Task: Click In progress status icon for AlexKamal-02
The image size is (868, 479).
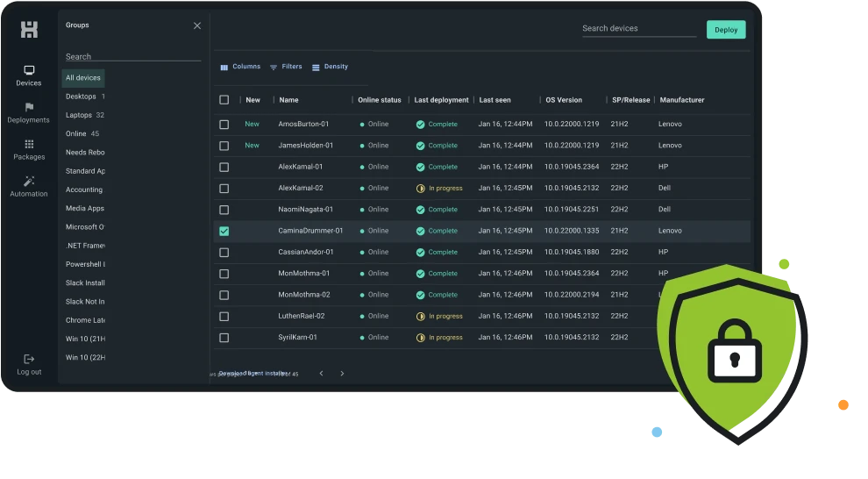Action: [x=421, y=189]
